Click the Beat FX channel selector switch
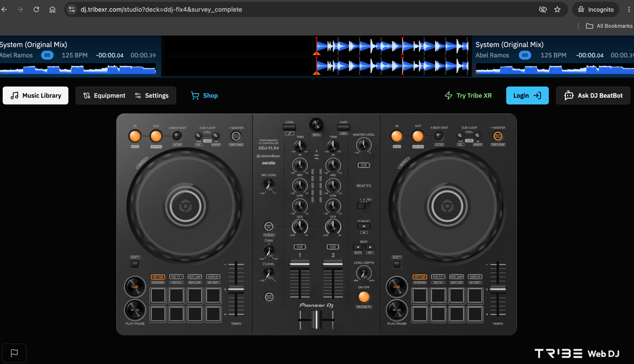 [x=364, y=206]
